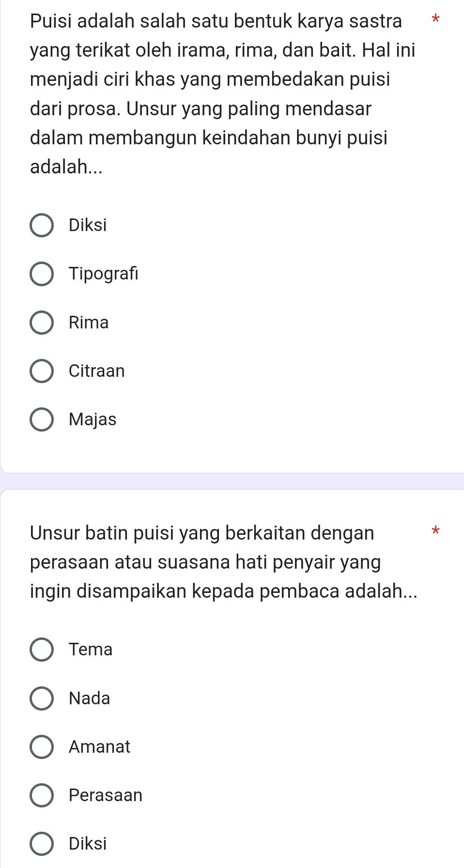Select the Diksi radio button in first question
This screenshot has width=464, height=868.
click(43, 224)
